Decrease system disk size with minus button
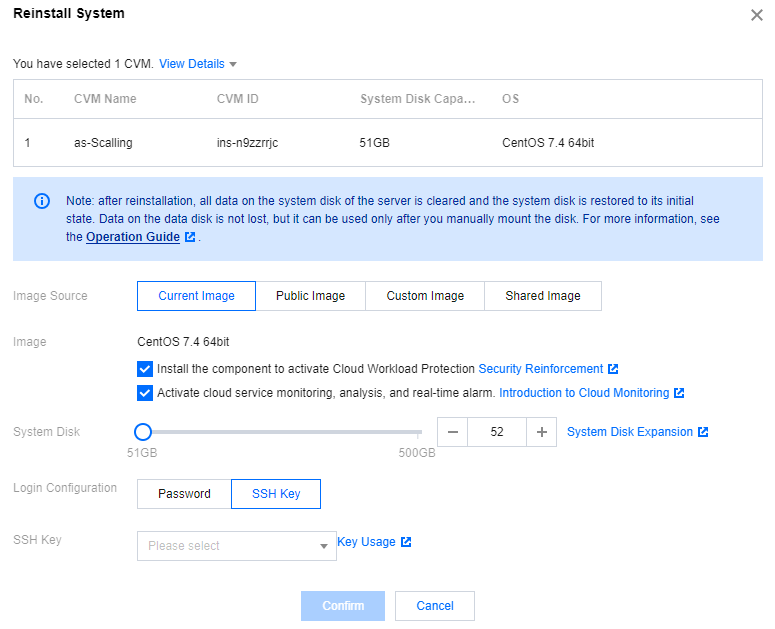The width and height of the screenshot is (775, 629). click(452, 432)
